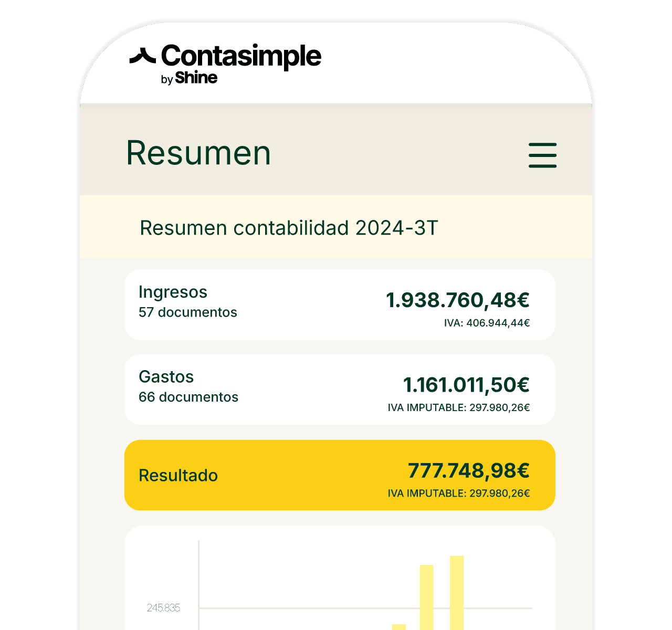Screen dimensions: 672x630
Task: Click IVA IMPUTABLE value in Gastos card
Action: pos(459,407)
